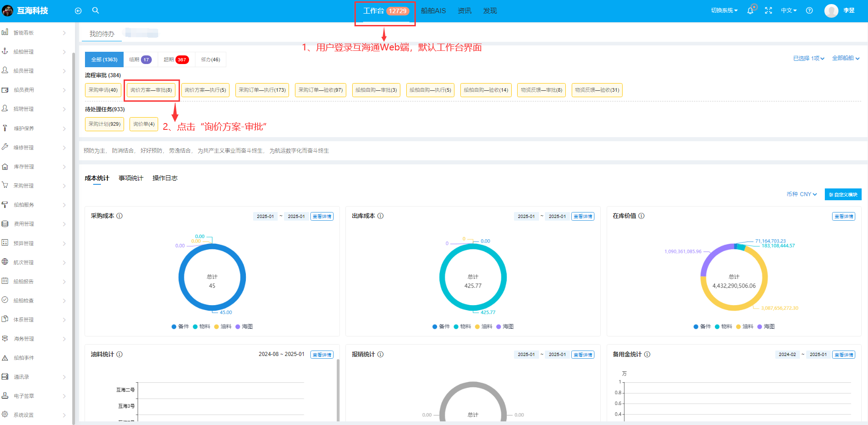Screen dimensions: 868x425
Task: Click 采购申请(40) button
Action: [x=103, y=90]
